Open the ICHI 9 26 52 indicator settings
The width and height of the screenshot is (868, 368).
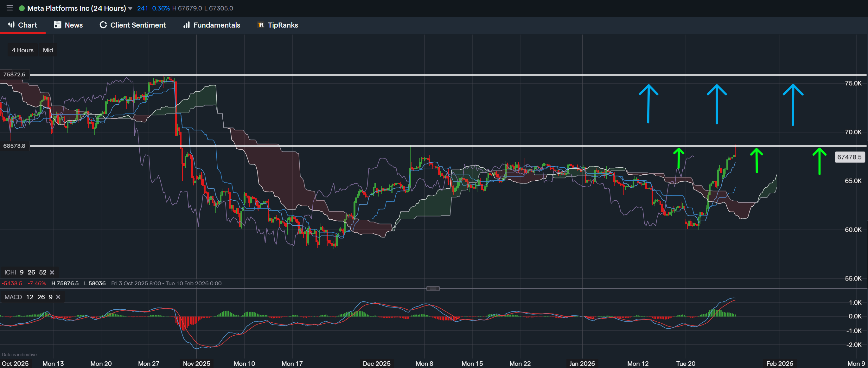[x=25, y=272]
